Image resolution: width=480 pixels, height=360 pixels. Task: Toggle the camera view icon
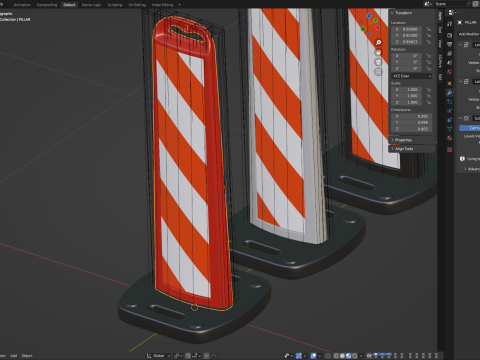(x=378, y=62)
